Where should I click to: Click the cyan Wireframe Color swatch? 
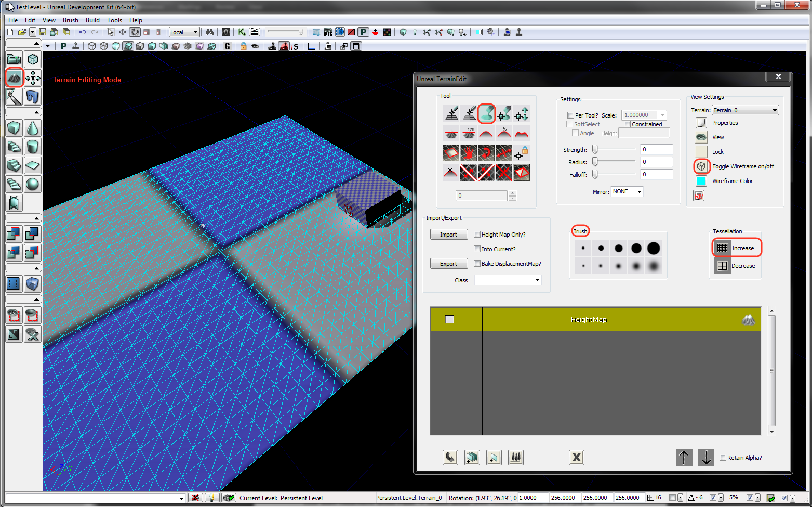(x=701, y=181)
